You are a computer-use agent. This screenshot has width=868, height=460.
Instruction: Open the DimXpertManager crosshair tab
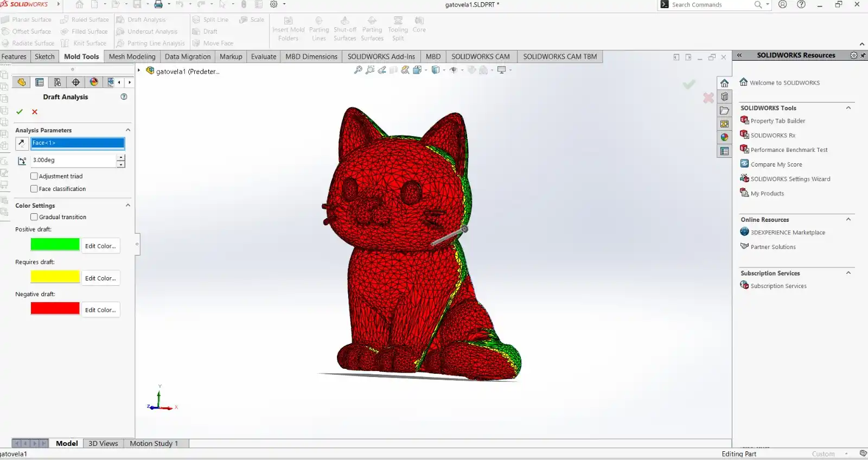[x=76, y=82]
